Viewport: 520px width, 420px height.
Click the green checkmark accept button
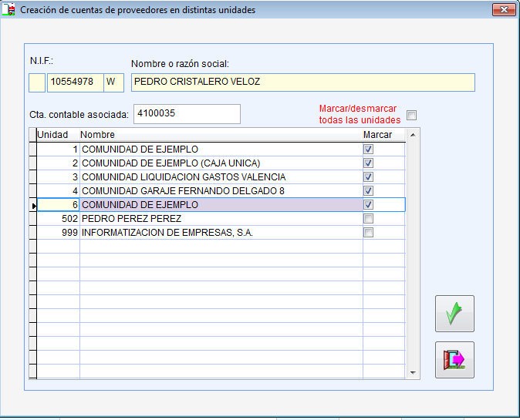coord(454,314)
